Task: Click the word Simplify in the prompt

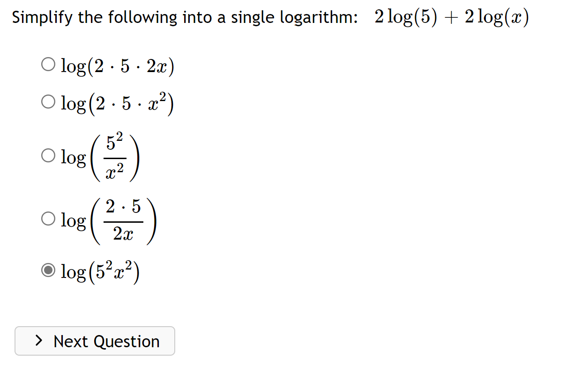Action: pyautogui.click(x=35, y=17)
